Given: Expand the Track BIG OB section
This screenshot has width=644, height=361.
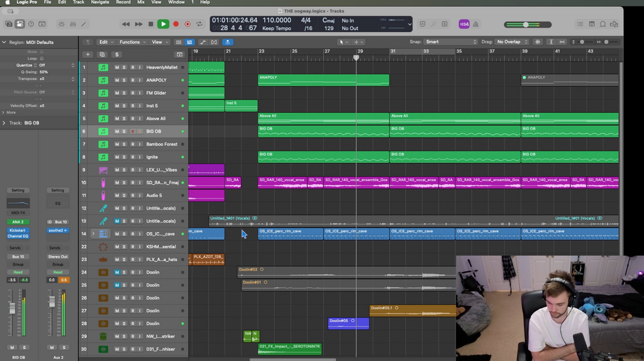Looking at the screenshot, I should 4,123.
